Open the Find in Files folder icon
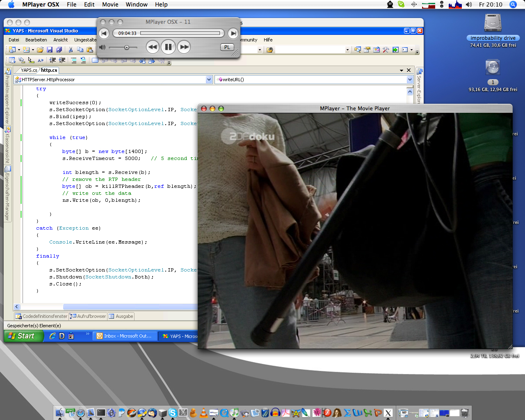The width and height of the screenshot is (525, 420). tap(269, 50)
